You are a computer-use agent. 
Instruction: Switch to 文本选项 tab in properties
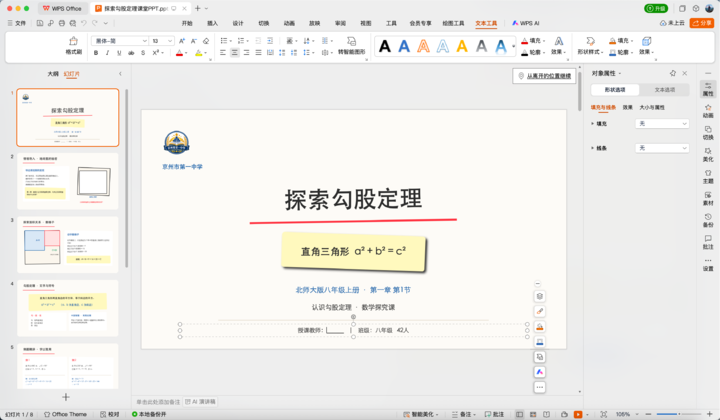pyautogui.click(x=664, y=90)
